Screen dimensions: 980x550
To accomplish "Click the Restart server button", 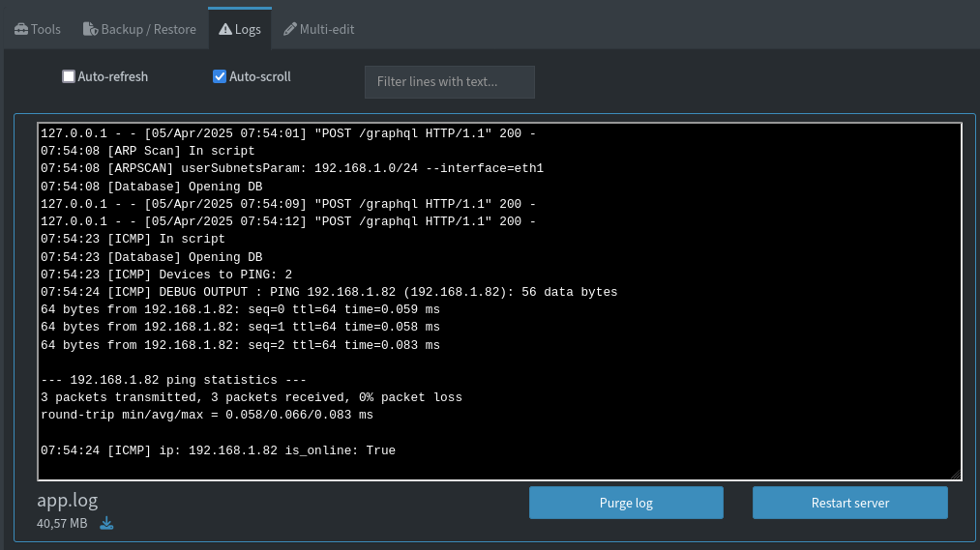I will [x=849, y=503].
